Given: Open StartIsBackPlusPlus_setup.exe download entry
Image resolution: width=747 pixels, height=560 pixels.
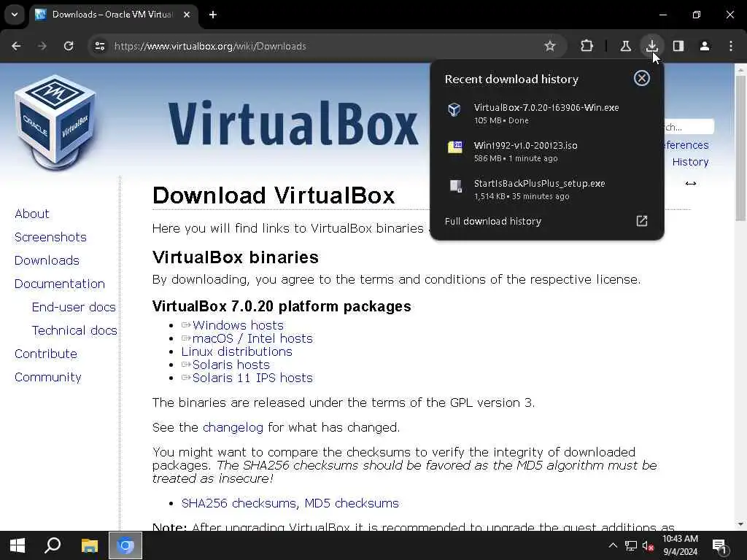Looking at the screenshot, I should click(546, 189).
